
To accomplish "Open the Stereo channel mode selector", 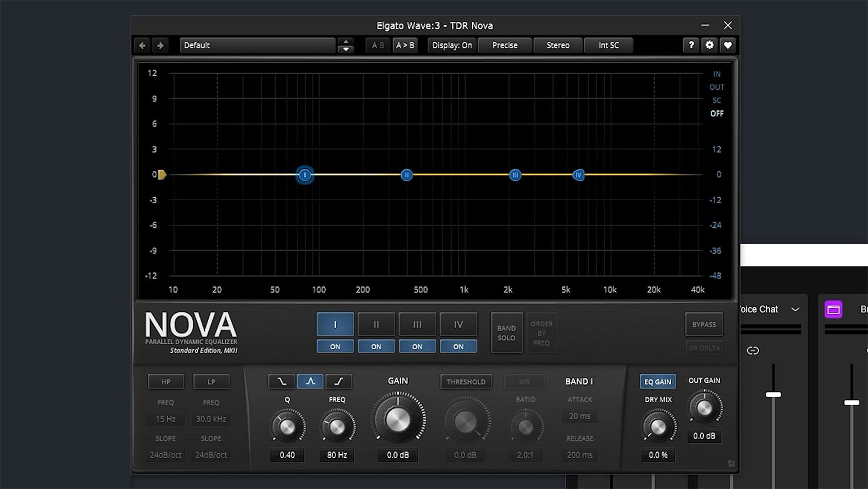I will click(558, 45).
